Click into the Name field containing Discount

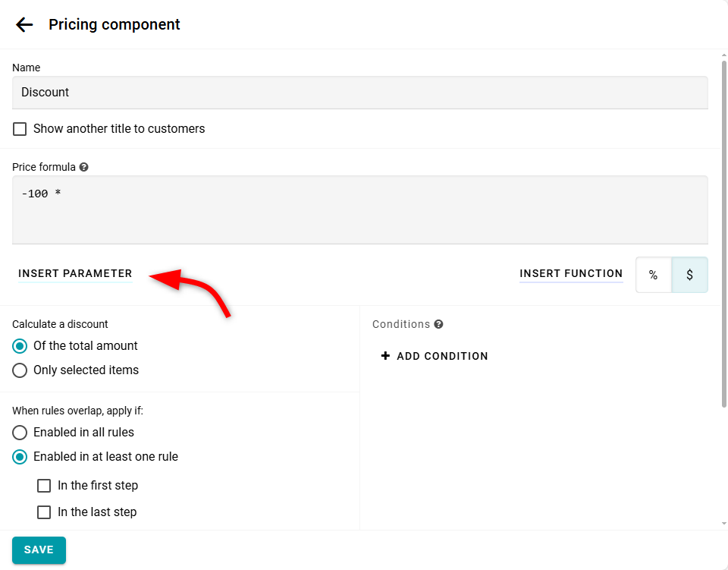point(359,93)
